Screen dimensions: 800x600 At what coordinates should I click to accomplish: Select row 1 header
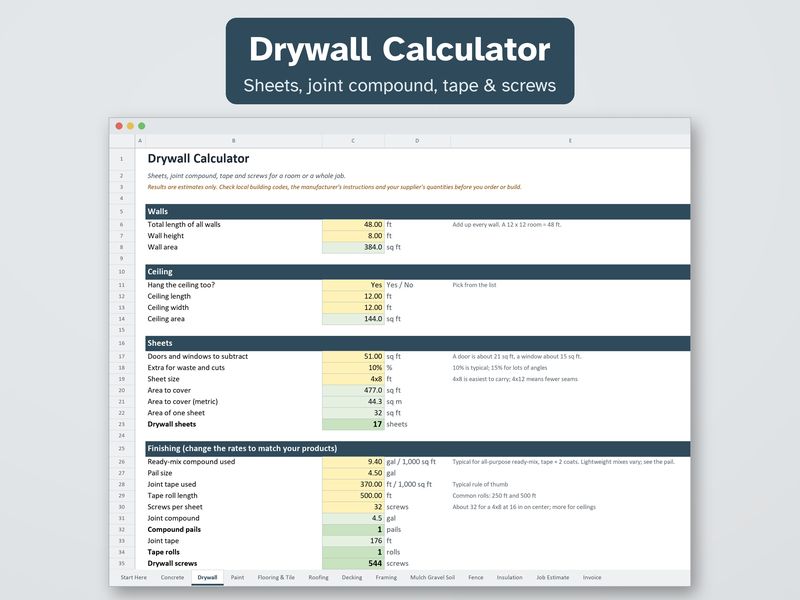click(x=122, y=159)
